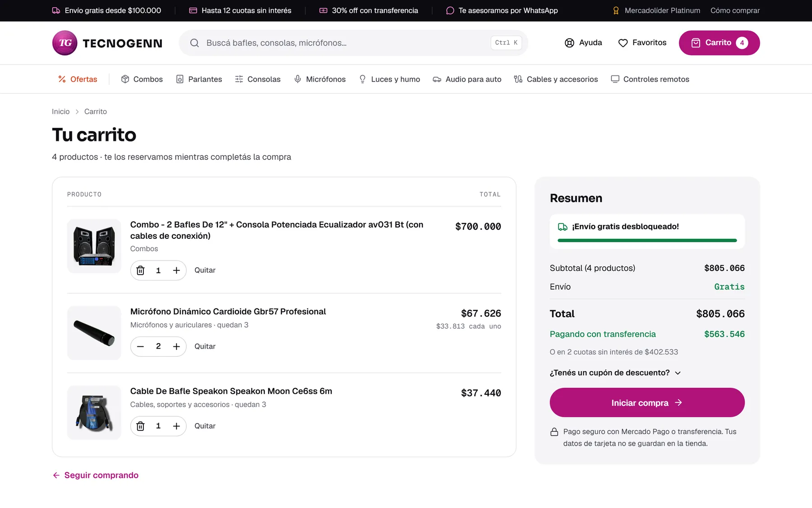Click the Controles remotos monitor icon

615,79
